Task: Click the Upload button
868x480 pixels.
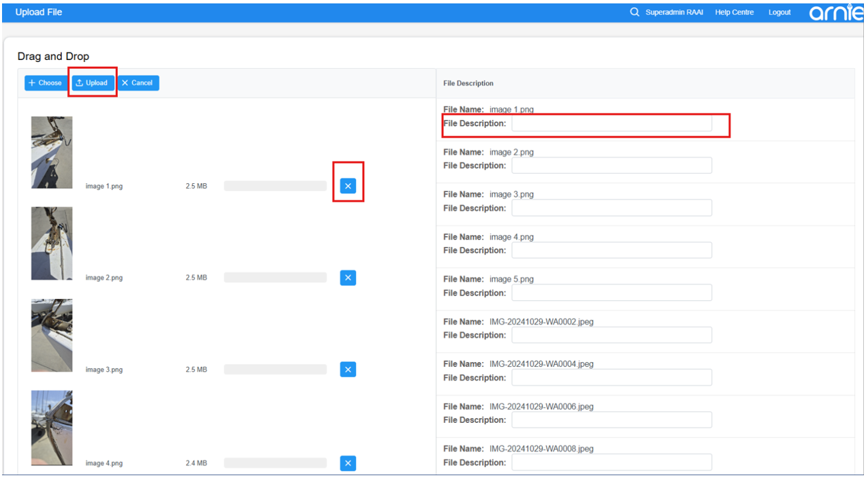Action: (92, 83)
